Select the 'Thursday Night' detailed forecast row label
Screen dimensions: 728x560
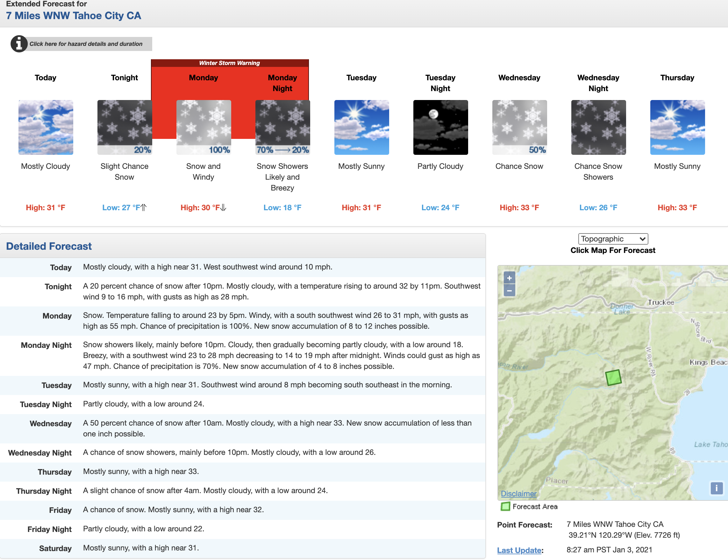point(44,491)
